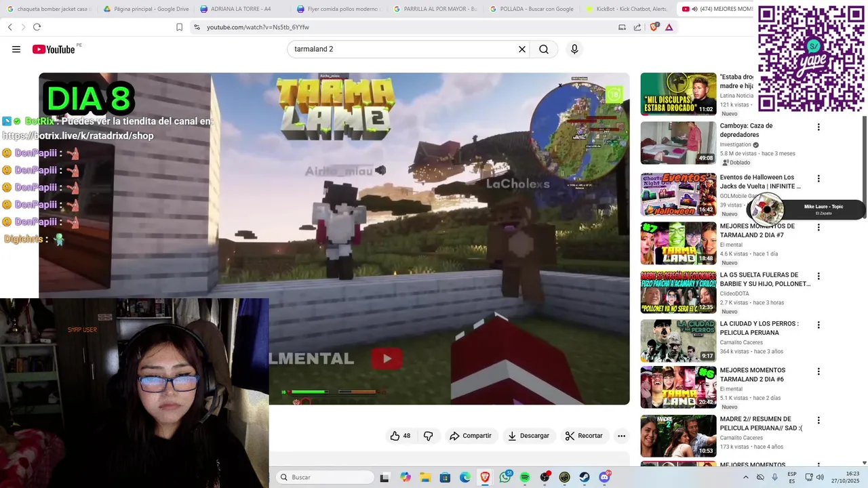Clear the search text with X
The image size is (868, 488).
click(x=522, y=49)
